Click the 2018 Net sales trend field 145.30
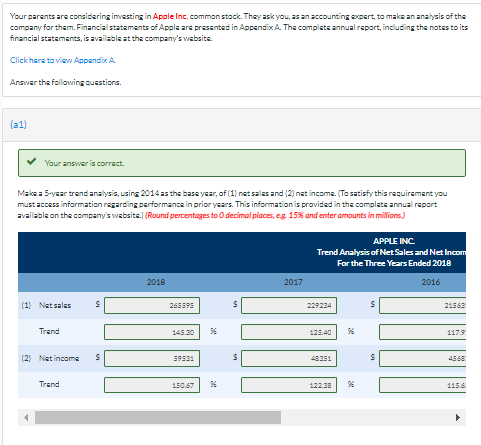Viewport: 481px width, 445px height. tap(152, 332)
